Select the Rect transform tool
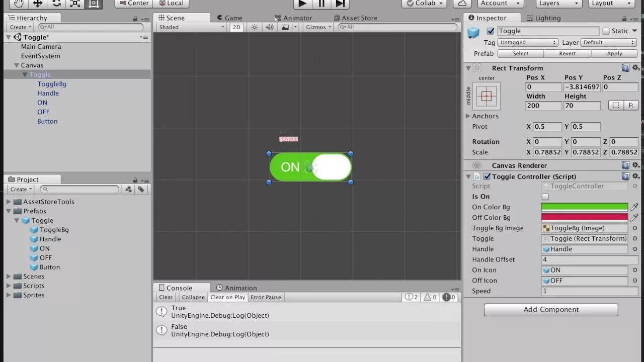This screenshot has height=362, width=644. [x=94, y=4]
